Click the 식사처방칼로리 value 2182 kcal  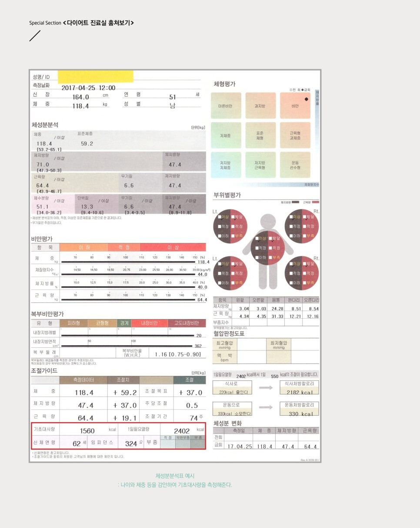pos(300,392)
